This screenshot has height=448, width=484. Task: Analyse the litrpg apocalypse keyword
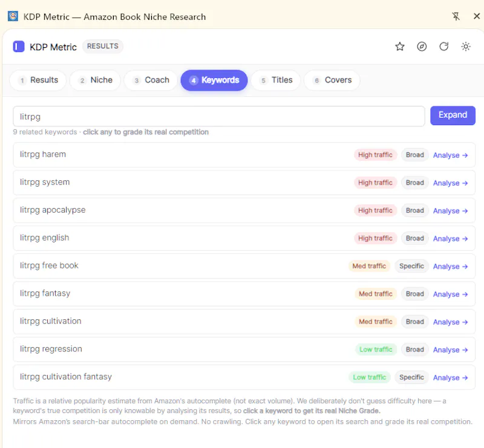point(450,211)
